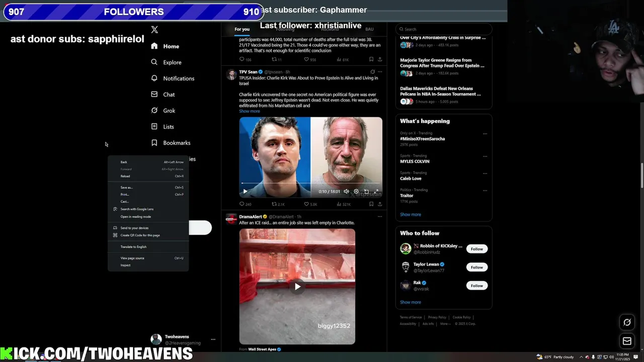Seek on the TPV Sean video progress bar
The height and width of the screenshot is (362, 644).
click(x=310, y=184)
